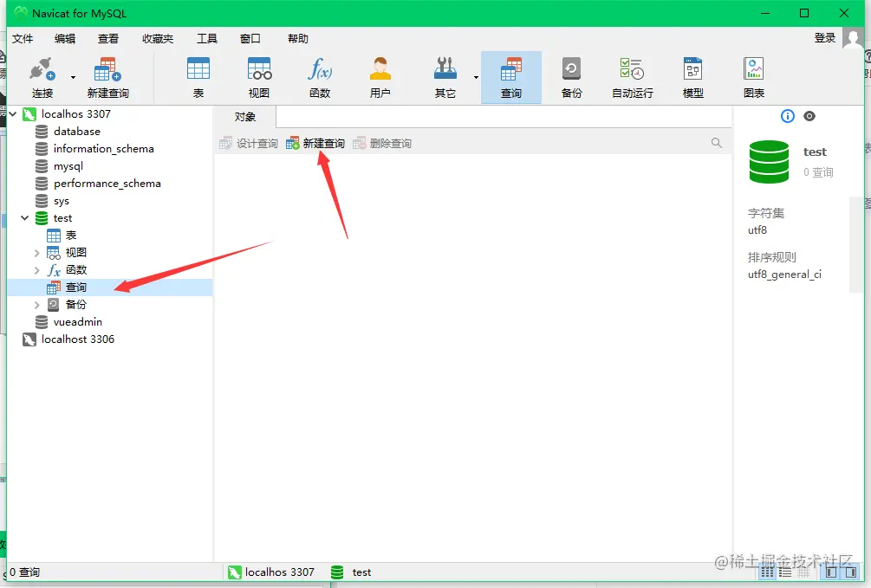This screenshot has height=588, width=871.
Task: Click test database in status bar
Action: click(361, 572)
